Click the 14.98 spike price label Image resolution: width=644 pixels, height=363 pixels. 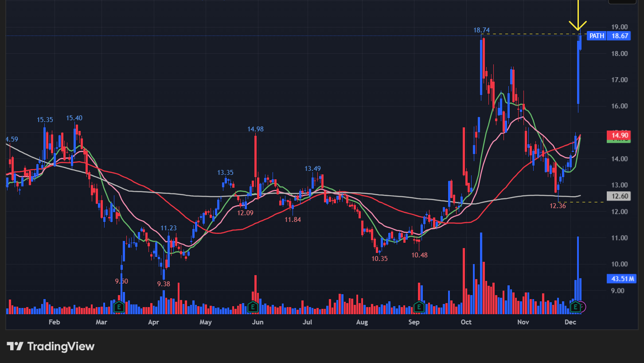coord(255,129)
